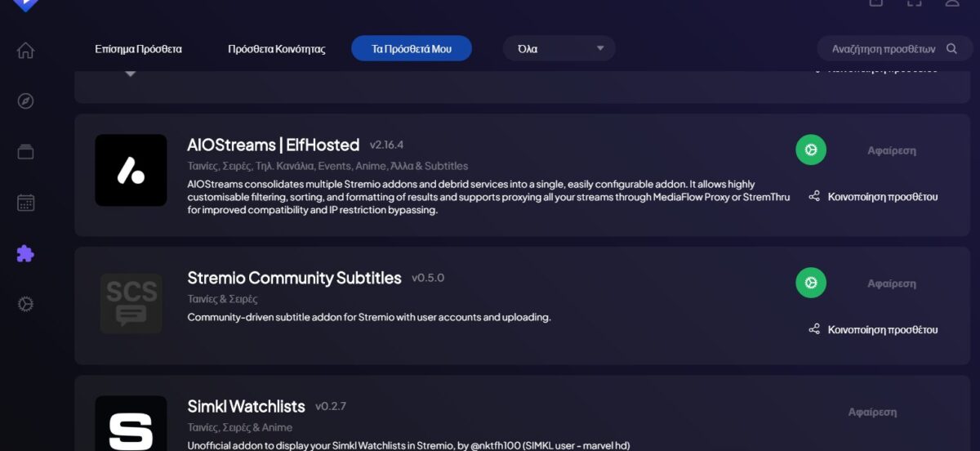The width and height of the screenshot is (980, 451).
Task: Click the SCS addon logo
Action: (x=131, y=303)
